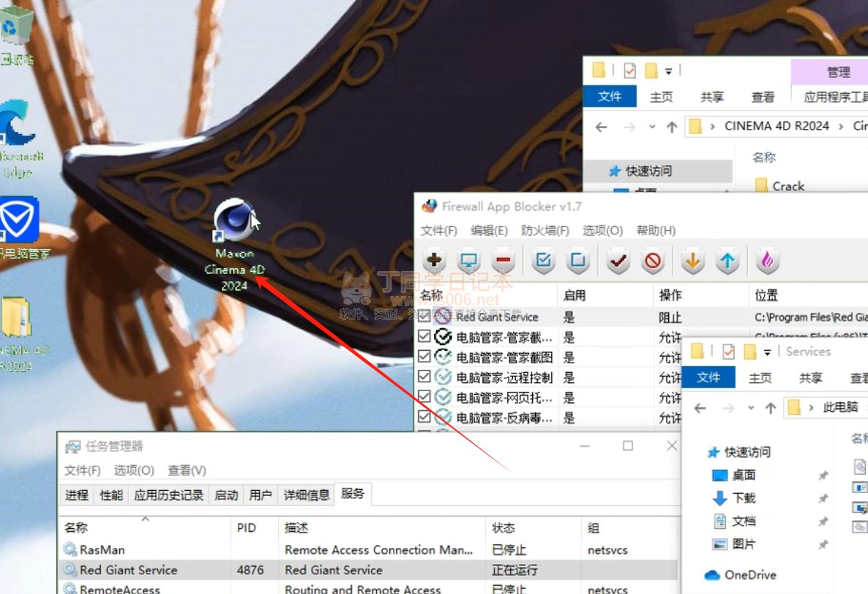Viewport: 868px width, 594px height.
Task: Click 文件 button in CINEMA 4D explorer ribbon
Action: [610, 97]
